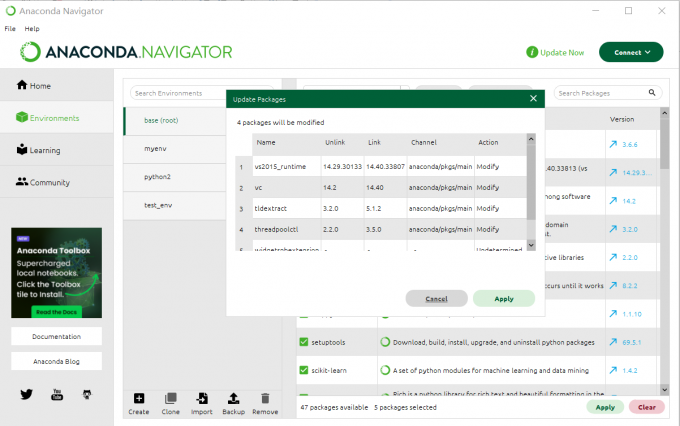The height and width of the screenshot is (426, 680).
Task: Open Anaconda YouTube icon
Action: tap(57, 394)
